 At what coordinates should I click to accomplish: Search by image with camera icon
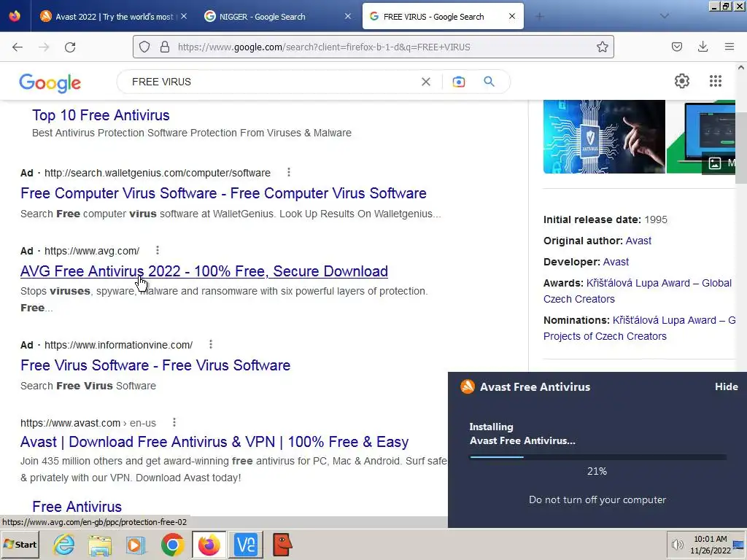458,82
